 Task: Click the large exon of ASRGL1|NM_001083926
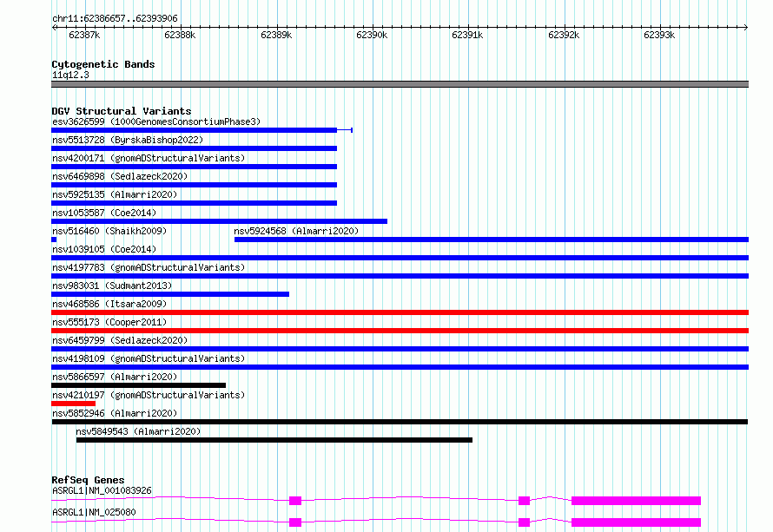tap(636, 501)
